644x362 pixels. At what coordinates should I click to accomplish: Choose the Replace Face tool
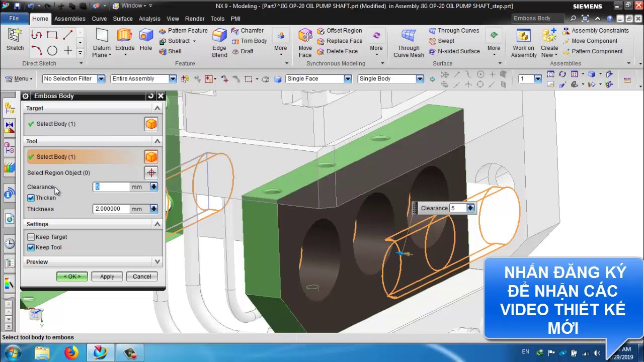(x=340, y=41)
